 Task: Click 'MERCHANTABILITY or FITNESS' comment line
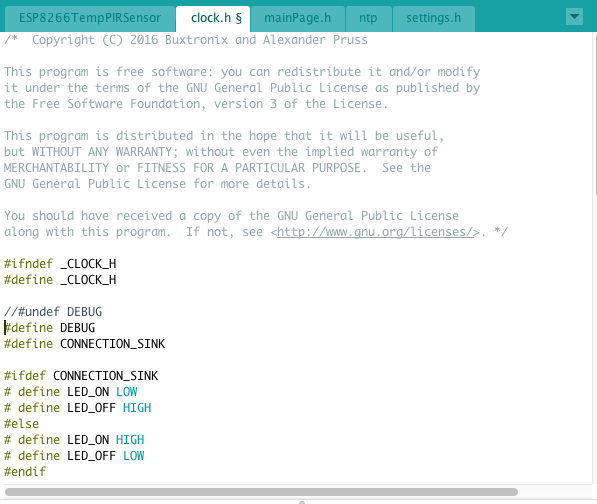coord(217,168)
